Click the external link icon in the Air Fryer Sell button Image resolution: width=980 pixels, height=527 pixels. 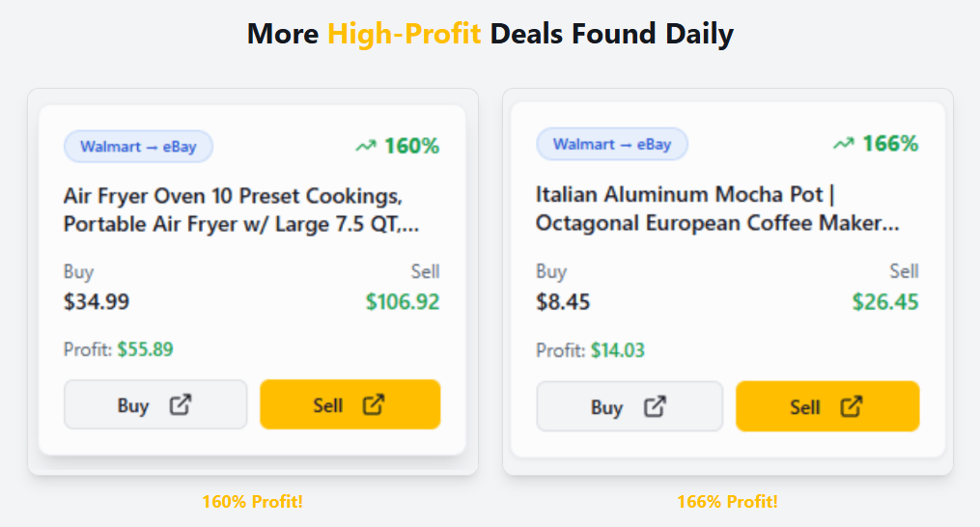click(374, 404)
